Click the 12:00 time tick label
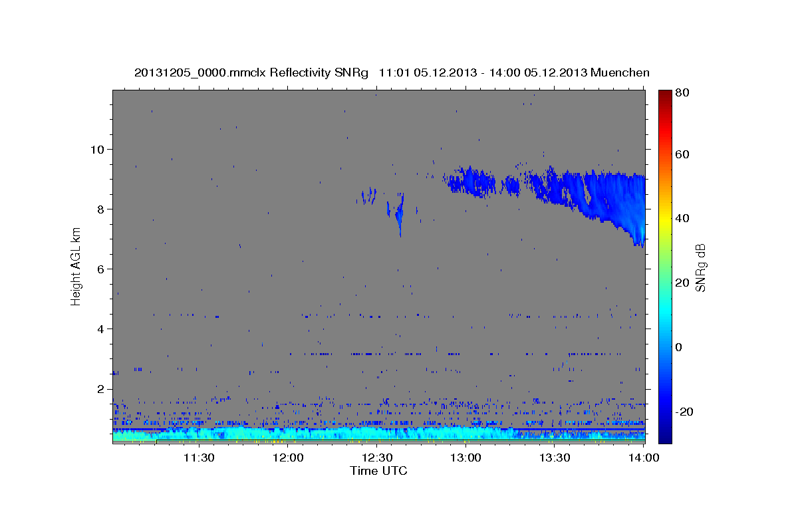This screenshot has height=532, width=798. pyautogui.click(x=289, y=458)
